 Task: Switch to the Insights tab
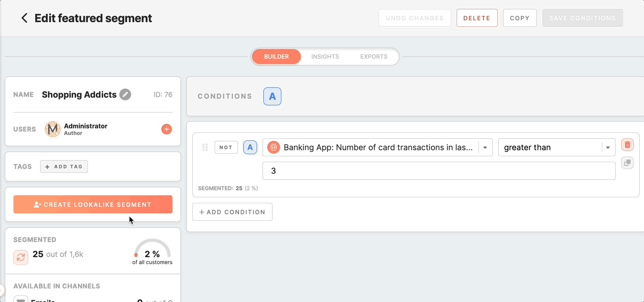click(x=325, y=57)
